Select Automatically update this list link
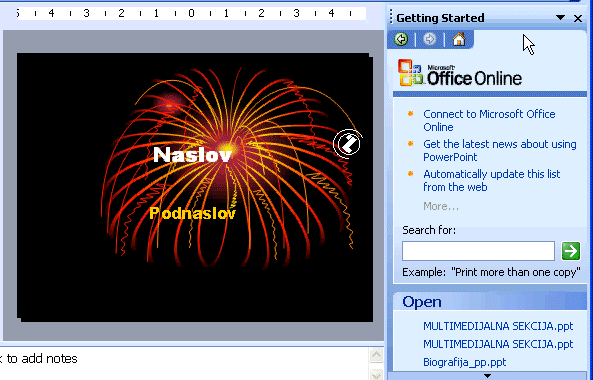593x380 pixels. 492,180
